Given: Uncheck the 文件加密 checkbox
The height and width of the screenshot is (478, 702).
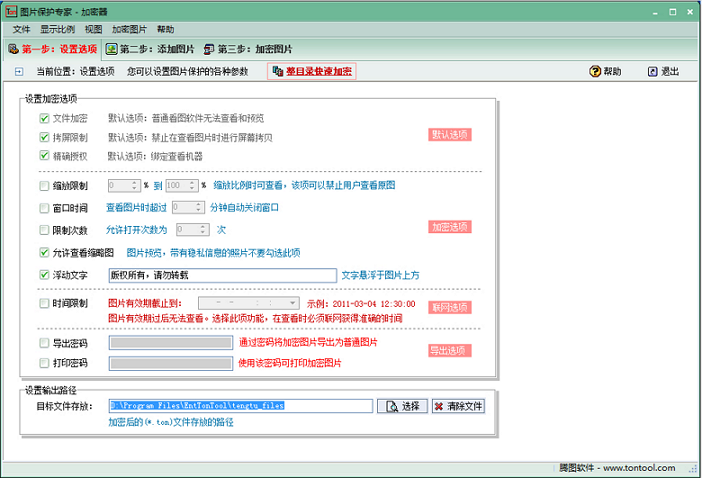Looking at the screenshot, I should pyautogui.click(x=44, y=118).
